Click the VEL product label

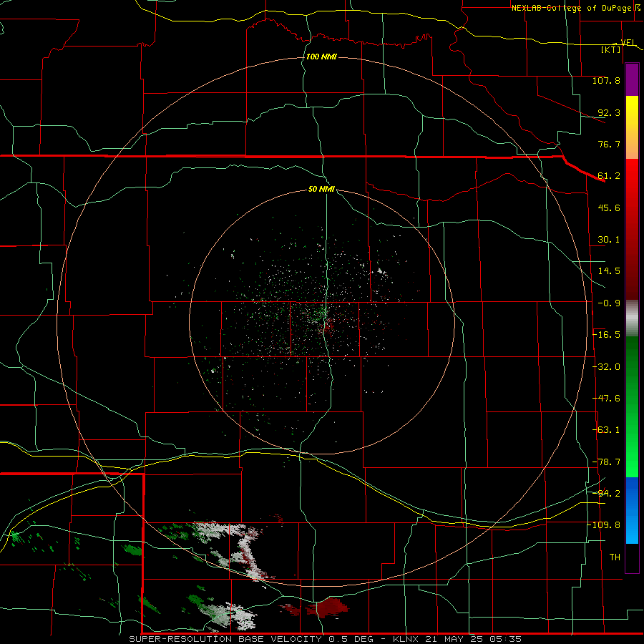[628, 43]
